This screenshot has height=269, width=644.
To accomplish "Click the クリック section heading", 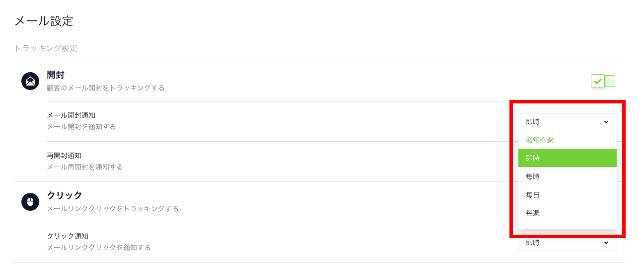I will (x=65, y=195).
